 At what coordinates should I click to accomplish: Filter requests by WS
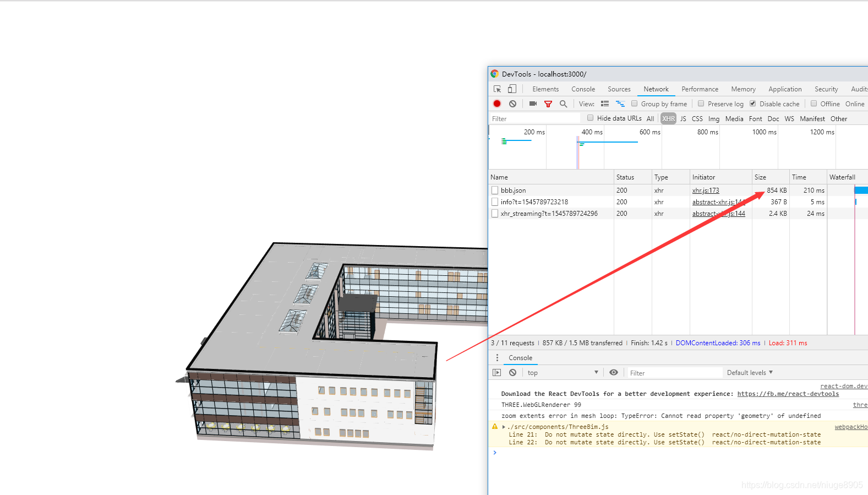[789, 118]
